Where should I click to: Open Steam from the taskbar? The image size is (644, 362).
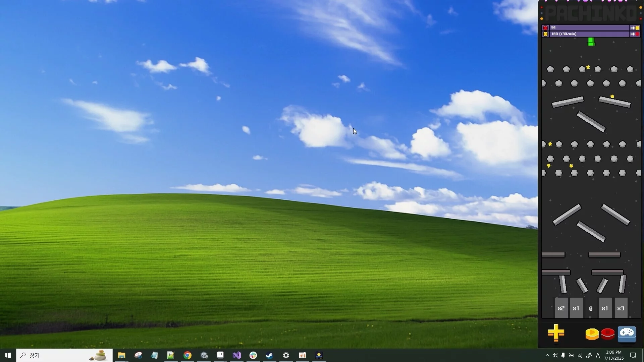pos(269,355)
